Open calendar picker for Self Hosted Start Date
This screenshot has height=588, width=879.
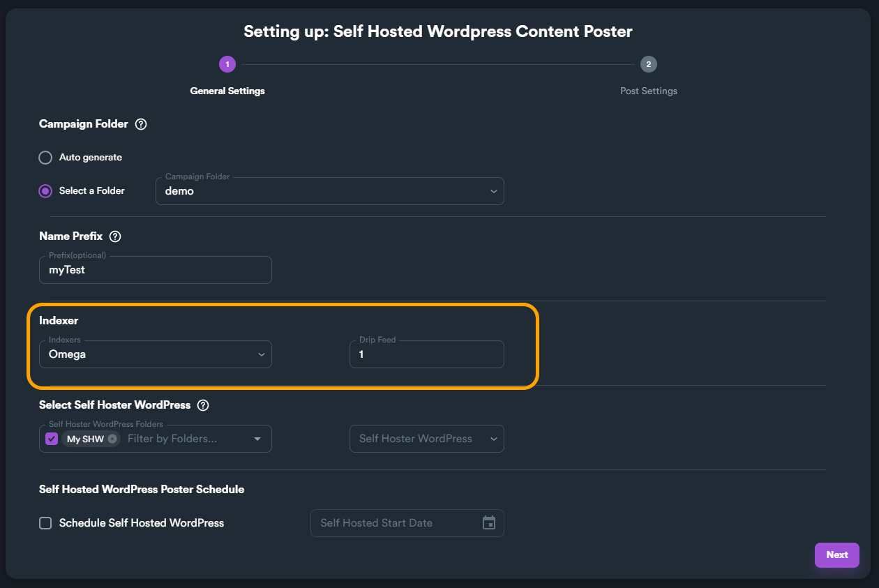pyautogui.click(x=489, y=523)
